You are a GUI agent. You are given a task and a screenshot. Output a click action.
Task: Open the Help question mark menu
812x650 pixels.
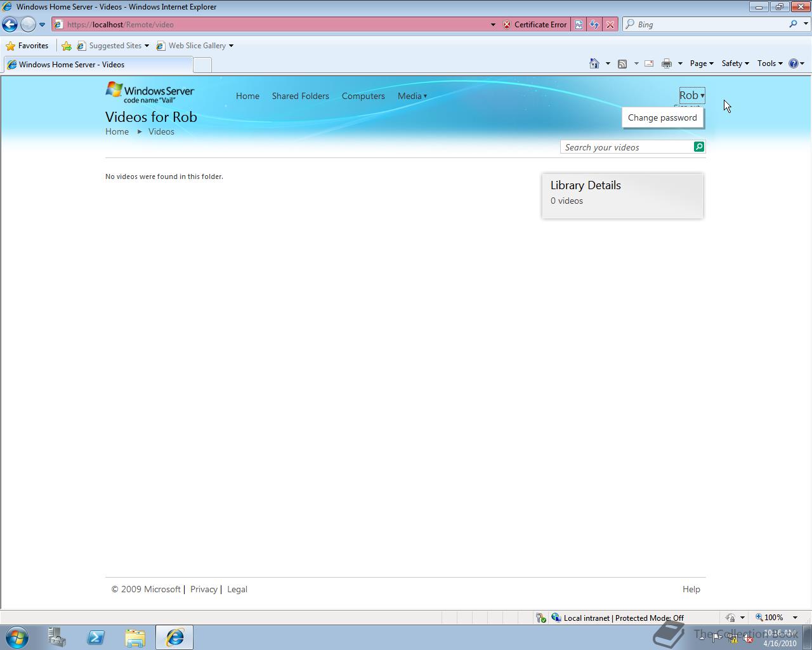[x=796, y=63]
